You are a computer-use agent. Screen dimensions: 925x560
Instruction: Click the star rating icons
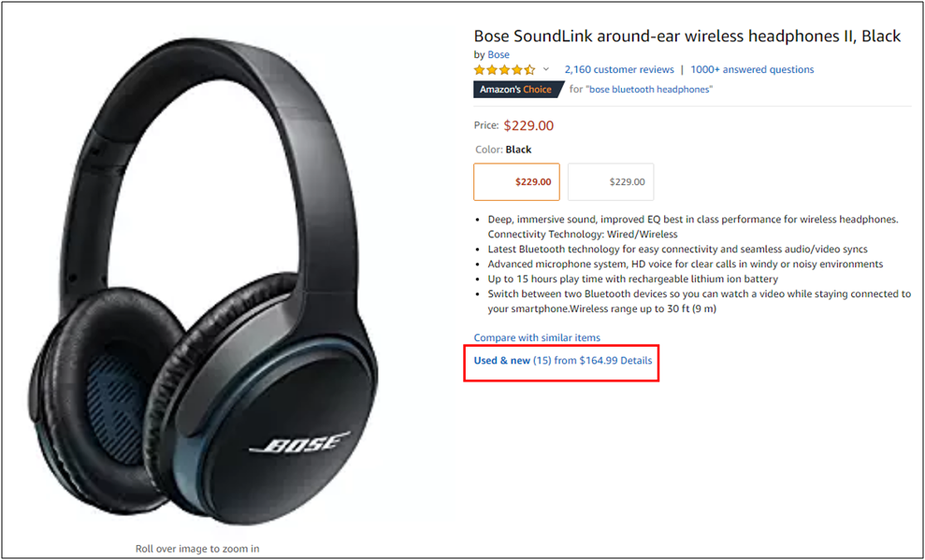[x=504, y=70]
